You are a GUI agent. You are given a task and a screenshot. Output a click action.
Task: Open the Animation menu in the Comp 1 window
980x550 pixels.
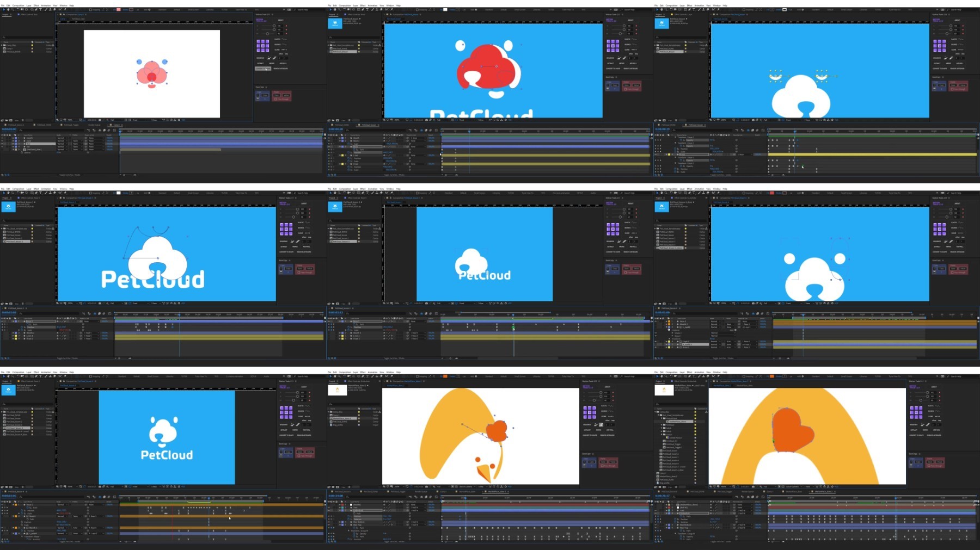46,5
